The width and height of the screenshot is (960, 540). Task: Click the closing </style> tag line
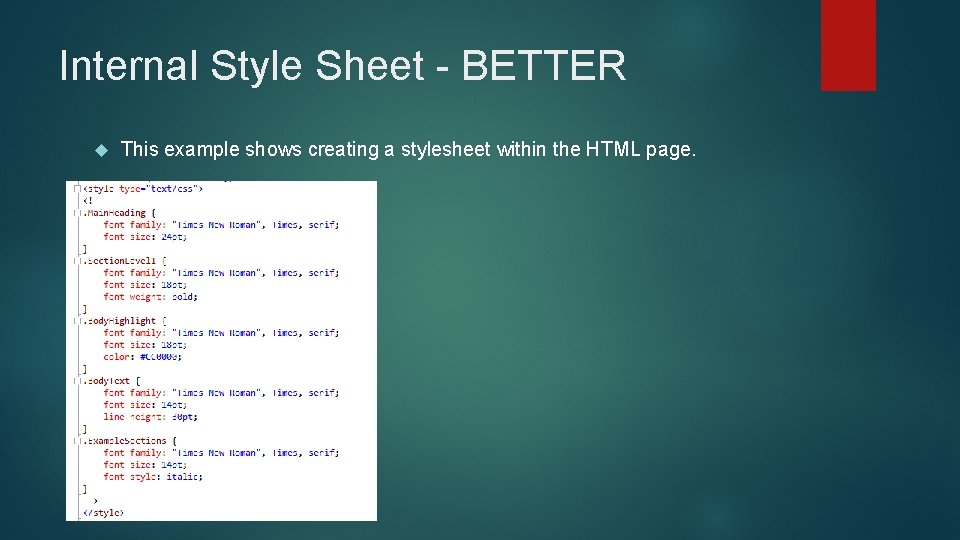point(103,513)
